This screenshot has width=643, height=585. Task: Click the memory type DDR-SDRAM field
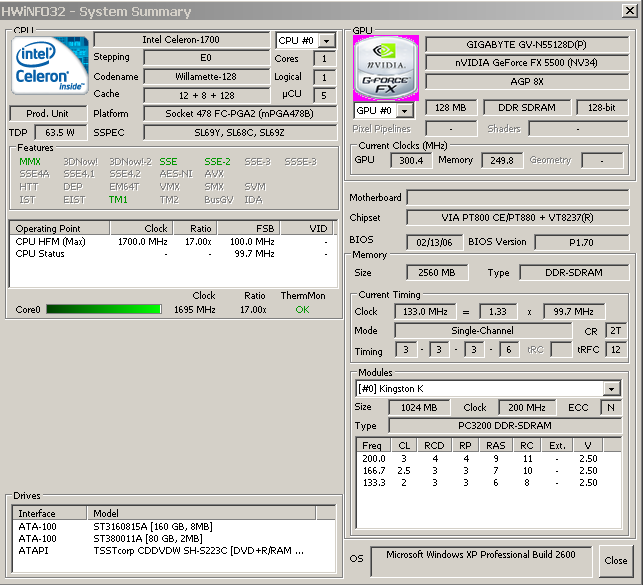[x=574, y=273]
